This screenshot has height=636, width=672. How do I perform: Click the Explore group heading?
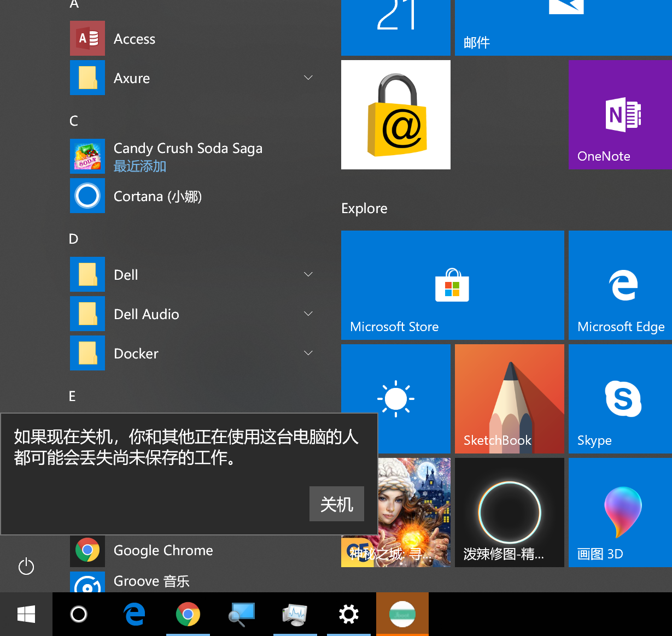(364, 208)
